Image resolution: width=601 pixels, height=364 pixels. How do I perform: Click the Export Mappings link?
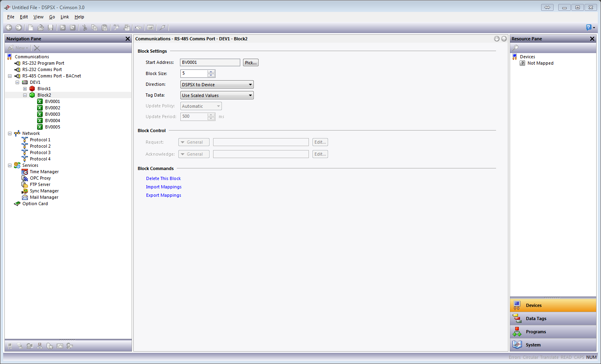(164, 195)
